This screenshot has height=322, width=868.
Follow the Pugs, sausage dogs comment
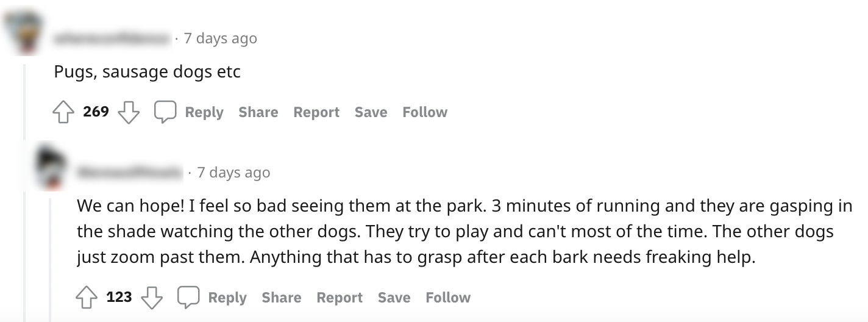pyautogui.click(x=425, y=112)
